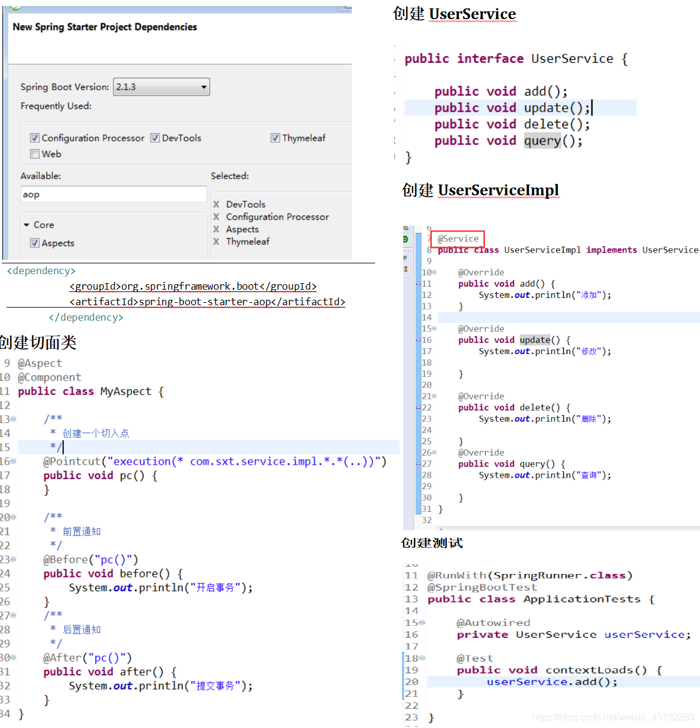700x728 pixels.
Task: Click the @RunWith(SpringRunner.class) annotation
Action: 530,575
